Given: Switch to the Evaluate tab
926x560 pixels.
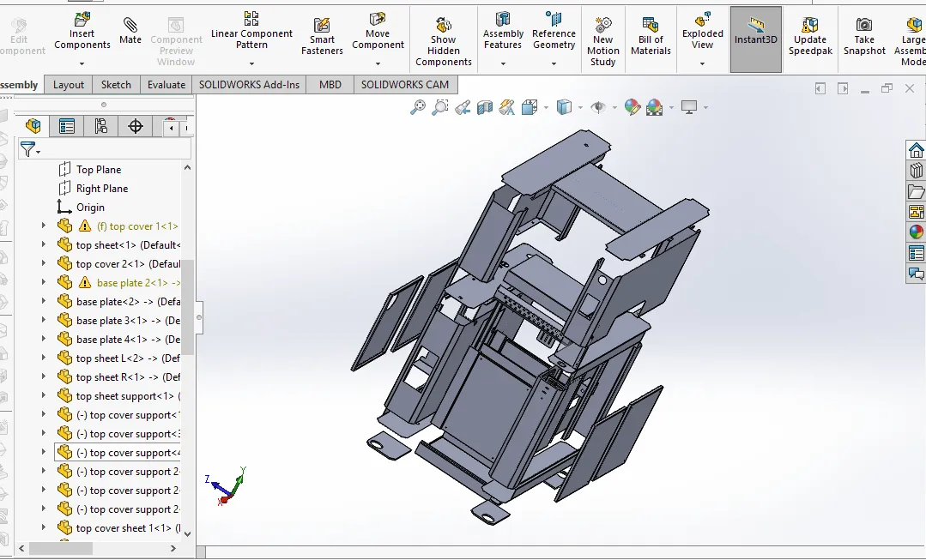Looking at the screenshot, I should 166,84.
